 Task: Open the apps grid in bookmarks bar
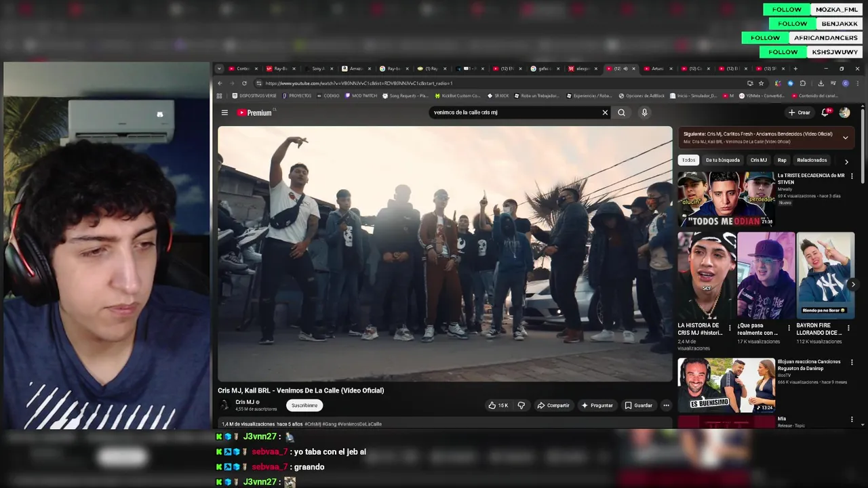coord(219,96)
